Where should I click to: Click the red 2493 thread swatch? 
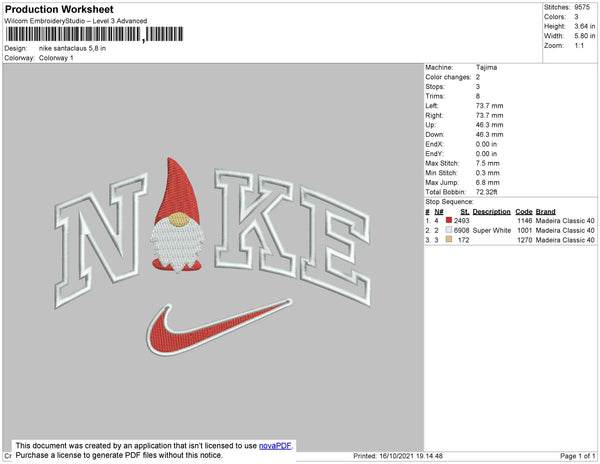coord(449,220)
